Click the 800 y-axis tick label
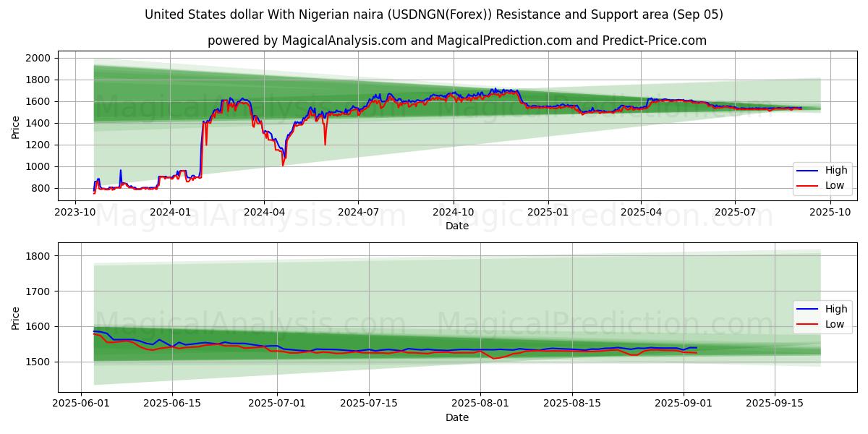Screen dimensions: 868x434 tap(41, 188)
